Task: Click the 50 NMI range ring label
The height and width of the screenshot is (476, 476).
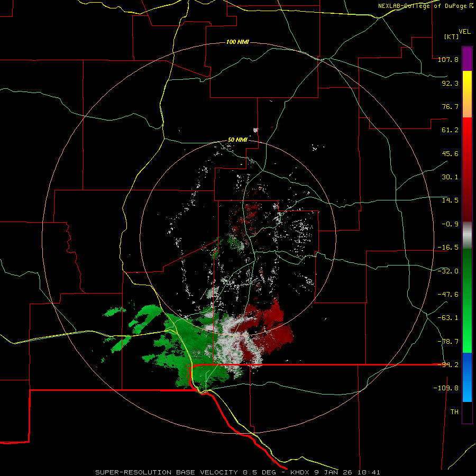Action: pos(237,140)
